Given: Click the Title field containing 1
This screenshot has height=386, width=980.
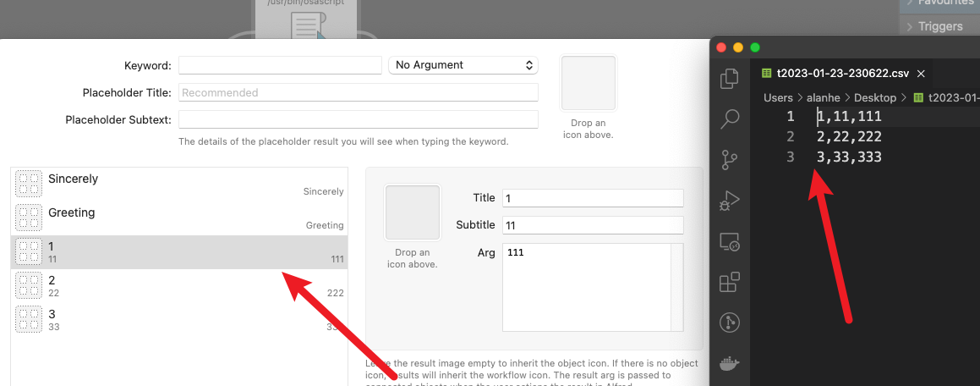Looking at the screenshot, I should 593,198.
